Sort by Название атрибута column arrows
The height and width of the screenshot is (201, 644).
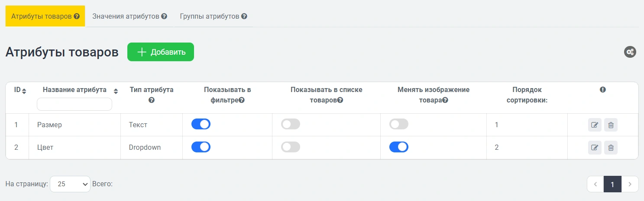[116, 91]
